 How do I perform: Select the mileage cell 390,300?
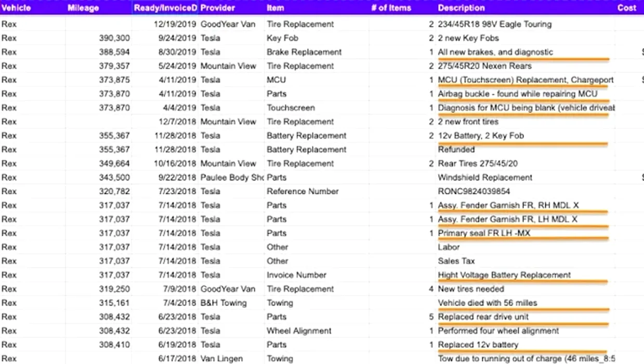point(114,38)
